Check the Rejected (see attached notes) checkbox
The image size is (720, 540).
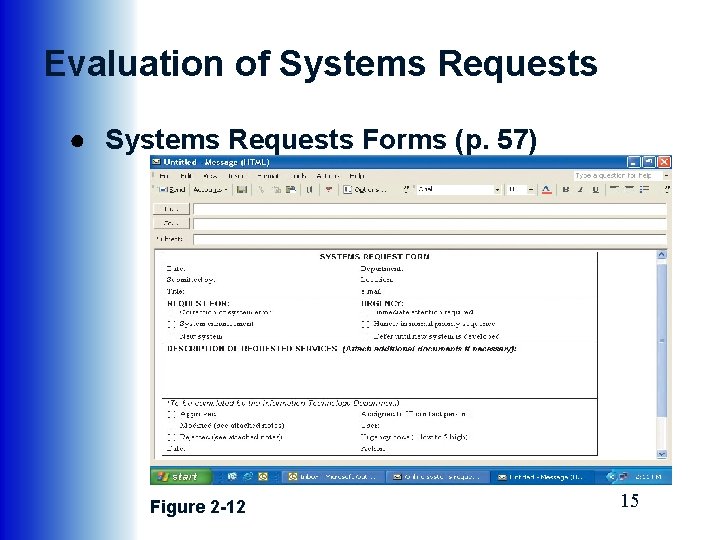(x=172, y=437)
